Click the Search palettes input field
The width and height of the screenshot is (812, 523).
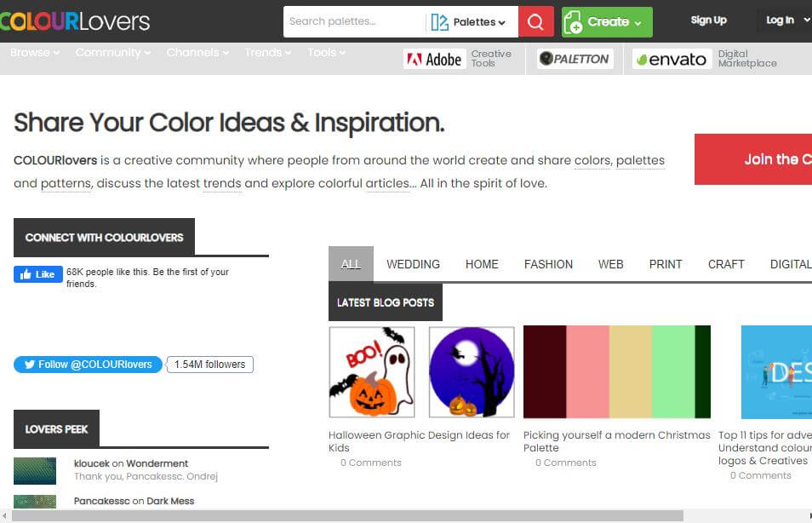(353, 22)
